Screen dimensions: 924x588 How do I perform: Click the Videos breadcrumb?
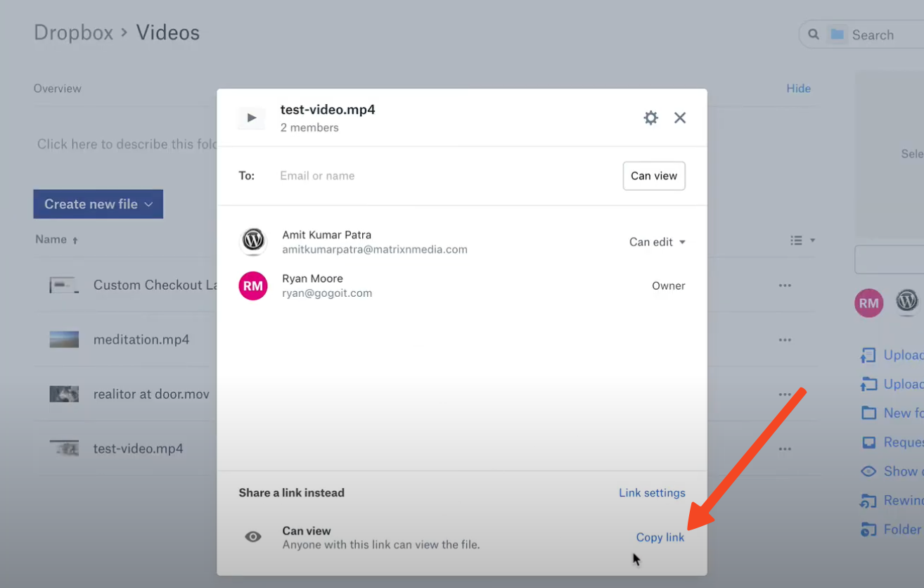click(x=168, y=33)
